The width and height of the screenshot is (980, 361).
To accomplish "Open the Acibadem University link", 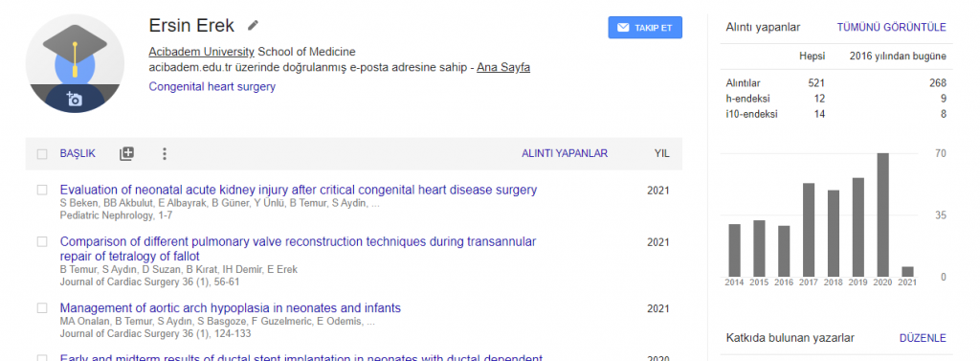I will [201, 52].
